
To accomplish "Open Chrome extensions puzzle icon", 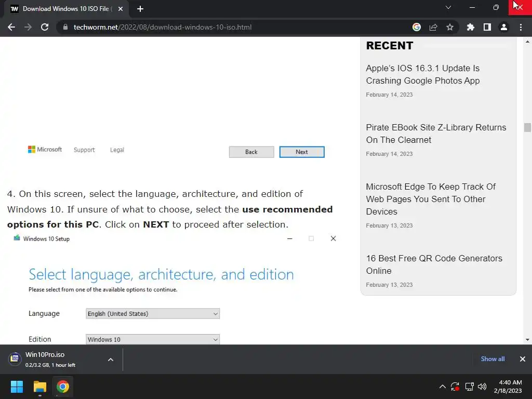I will click(471, 27).
